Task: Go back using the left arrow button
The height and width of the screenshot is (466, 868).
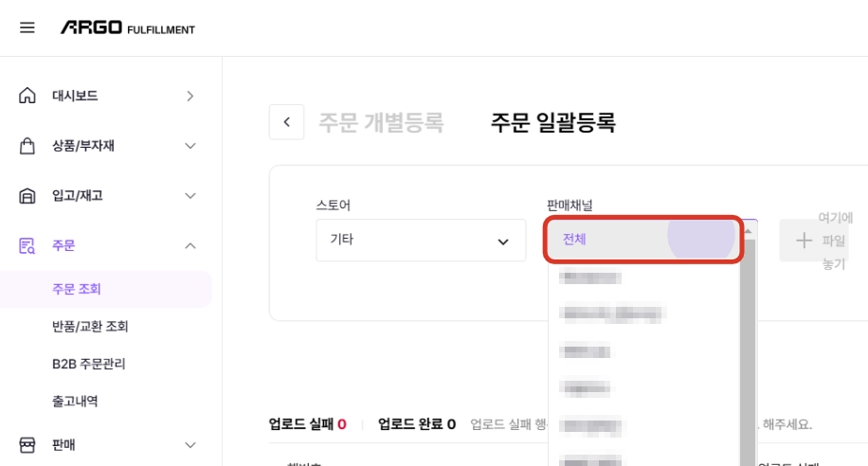Action: [287, 122]
